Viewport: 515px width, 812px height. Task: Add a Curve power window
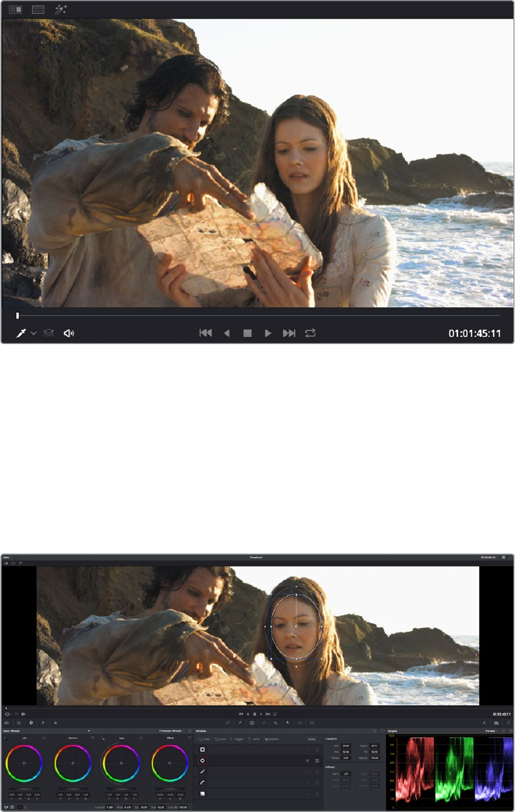coord(254,739)
